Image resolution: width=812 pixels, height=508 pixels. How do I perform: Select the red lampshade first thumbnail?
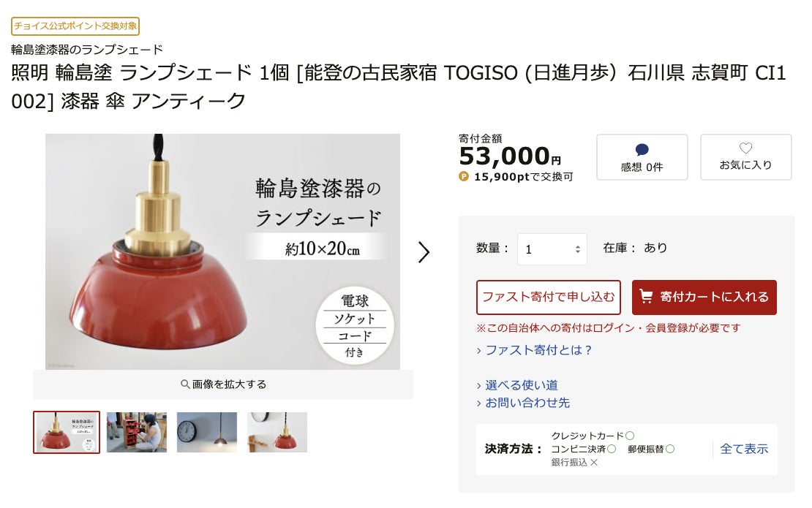(x=67, y=433)
